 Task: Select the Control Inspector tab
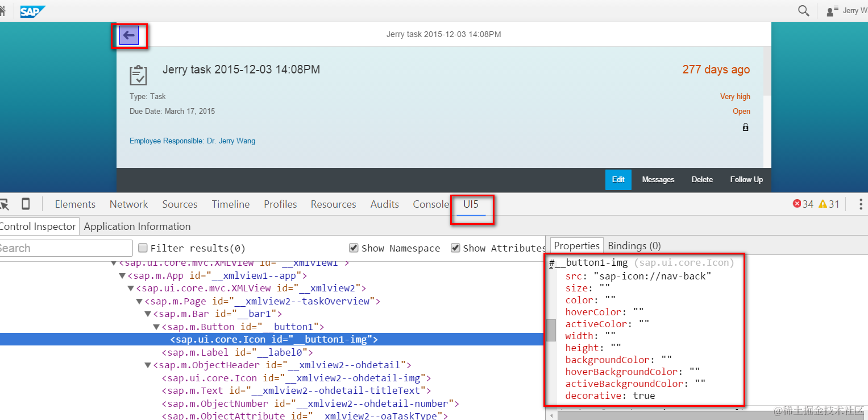coord(38,227)
